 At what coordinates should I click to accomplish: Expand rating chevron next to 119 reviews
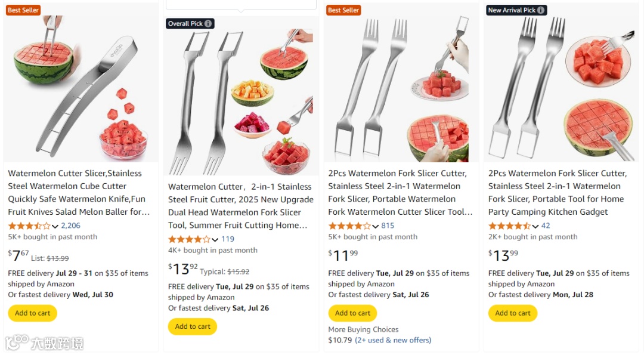[x=215, y=239]
